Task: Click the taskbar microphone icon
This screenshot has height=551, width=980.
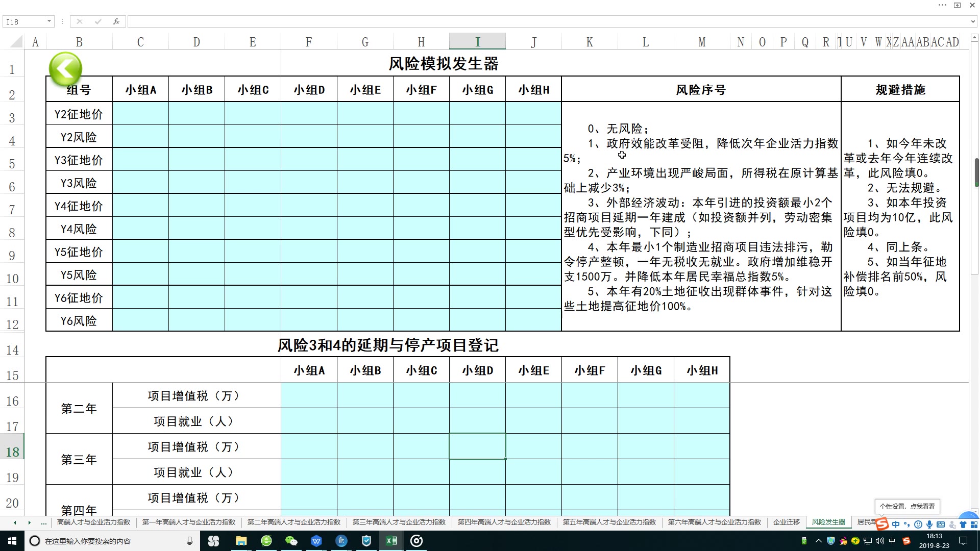Action: click(x=189, y=541)
